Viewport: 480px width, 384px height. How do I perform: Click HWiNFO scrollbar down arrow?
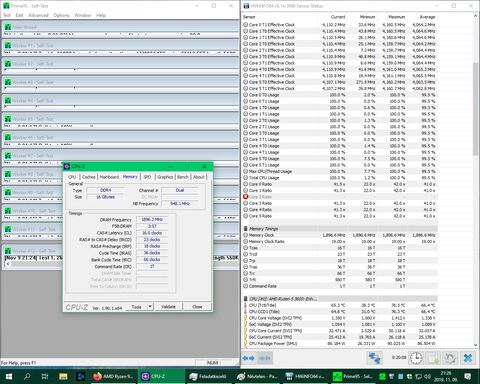[x=475, y=345]
